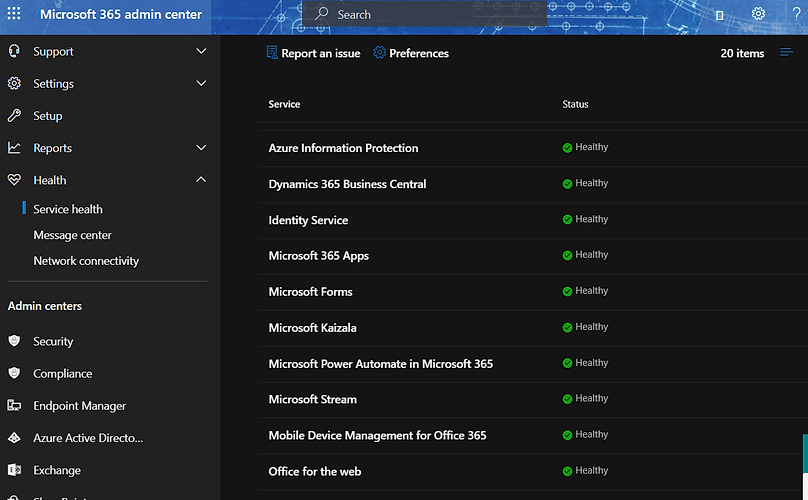Open Identity Service details
The height and width of the screenshot is (500, 808).
308,220
